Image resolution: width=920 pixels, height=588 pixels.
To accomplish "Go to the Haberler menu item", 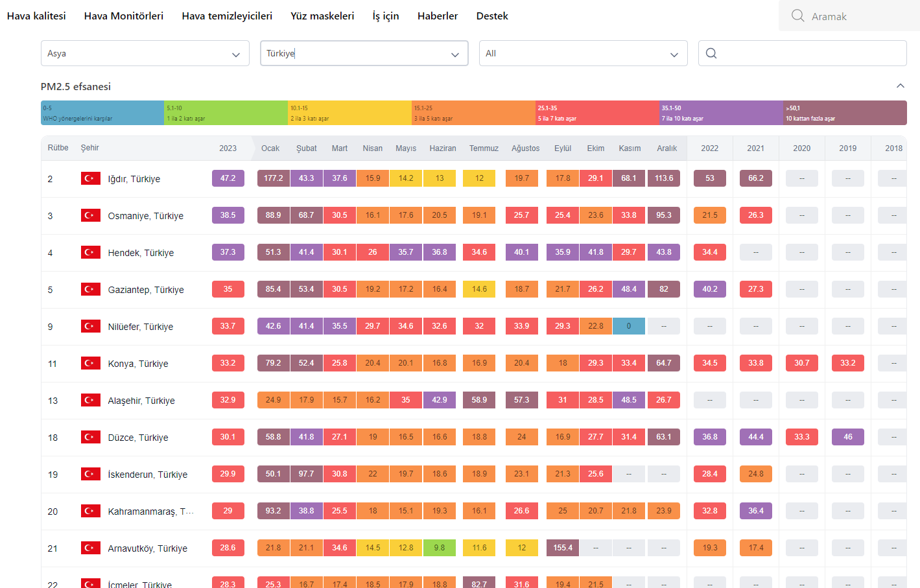I will click(x=437, y=16).
